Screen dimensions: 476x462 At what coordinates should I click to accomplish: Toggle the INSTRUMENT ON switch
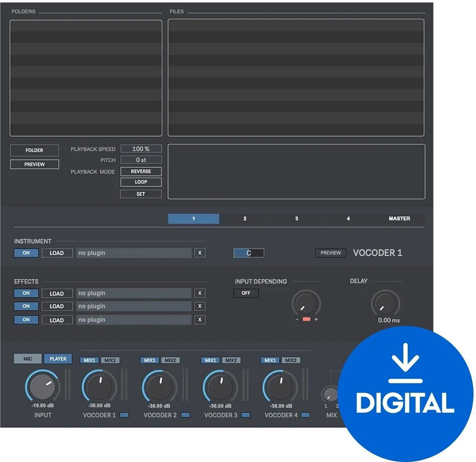(25, 253)
